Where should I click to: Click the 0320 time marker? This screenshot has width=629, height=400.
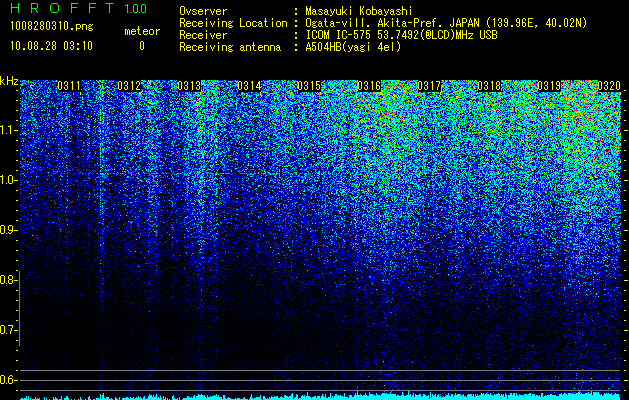[609, 86]
